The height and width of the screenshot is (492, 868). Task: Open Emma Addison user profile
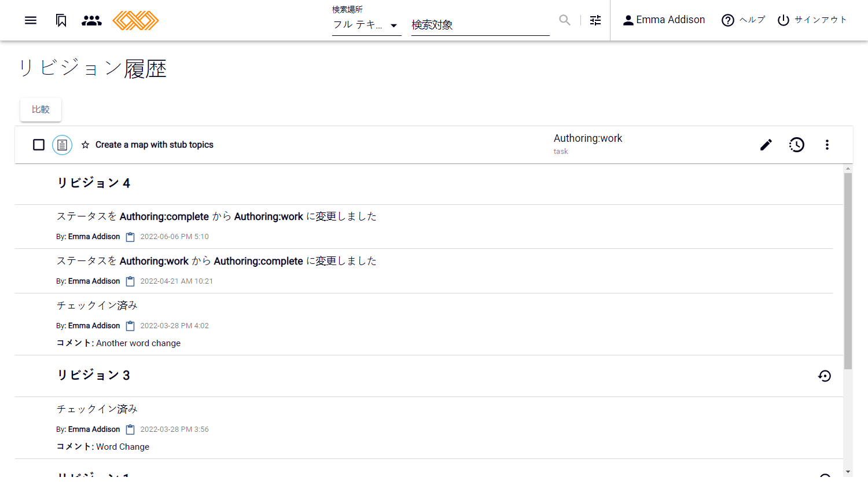[664, 20]
